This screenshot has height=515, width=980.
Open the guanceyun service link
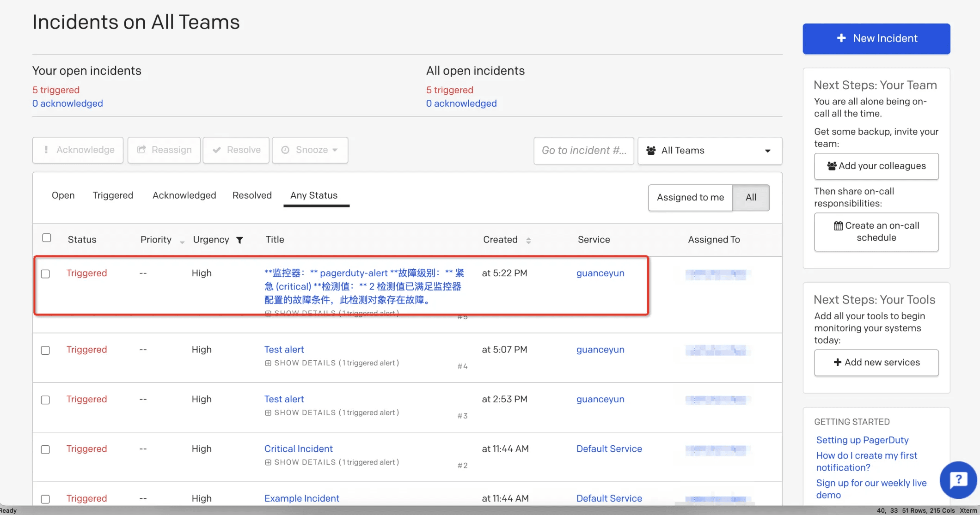[600, 273]
